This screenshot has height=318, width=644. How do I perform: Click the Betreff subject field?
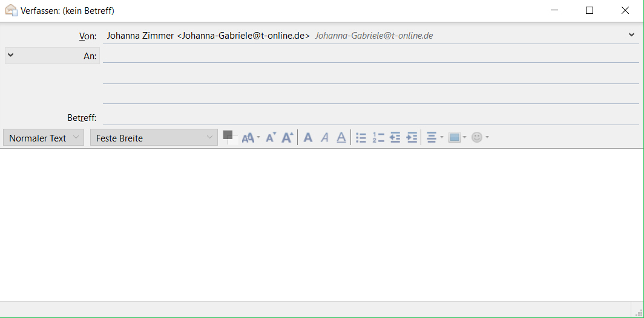(371, 118)
